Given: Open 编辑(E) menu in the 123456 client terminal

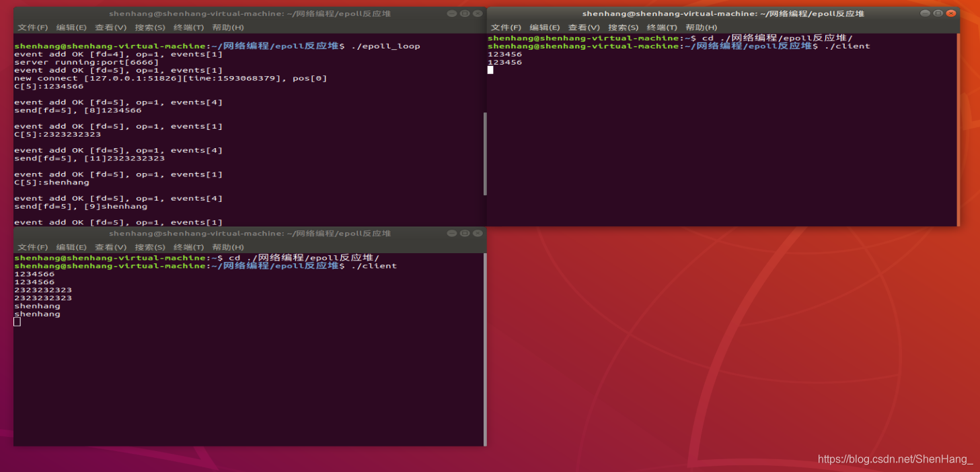Looking at the screenshot, I should [x=545, y=28].
